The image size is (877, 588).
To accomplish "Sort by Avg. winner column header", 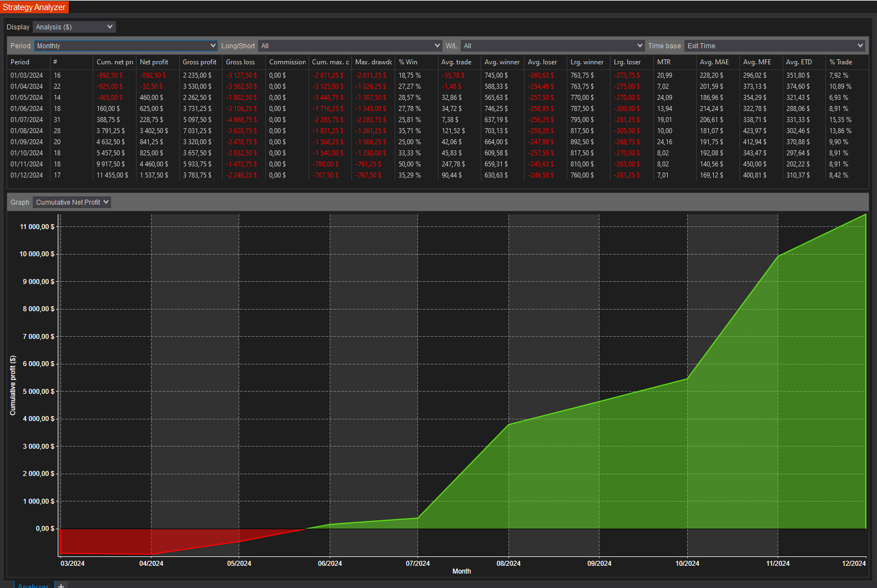I will click(x=502, y=62).
